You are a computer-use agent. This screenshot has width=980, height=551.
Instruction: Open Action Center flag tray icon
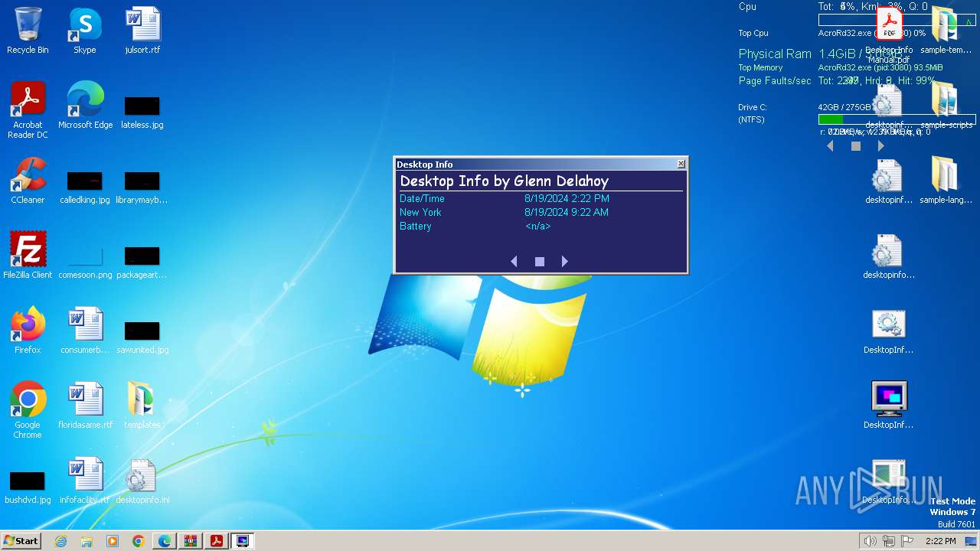[x=907, y=541]
